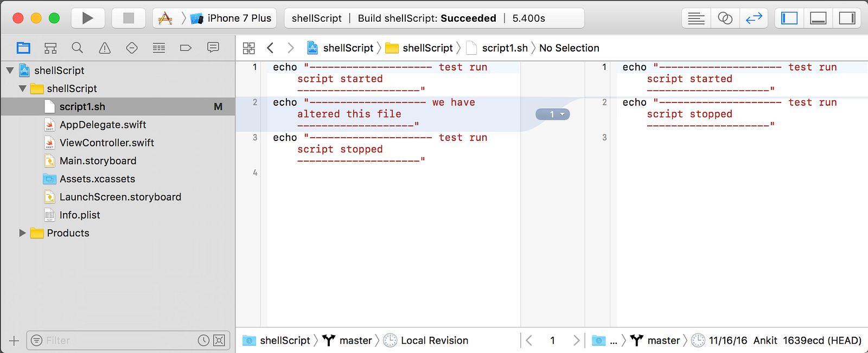Select the shellScript project item
The width and height of the screenshot is (868, 353).
(x=59, y=70)
